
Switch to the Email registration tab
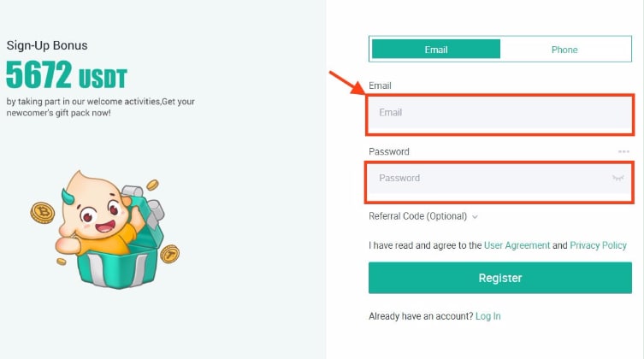[x=436, y=50]
